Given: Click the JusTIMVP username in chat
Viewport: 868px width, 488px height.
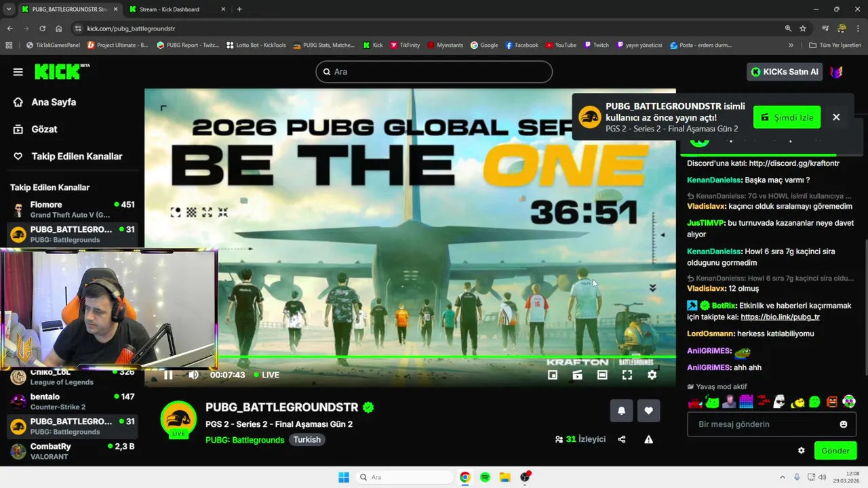Looking at the screenshot, I should click(705, 223).
